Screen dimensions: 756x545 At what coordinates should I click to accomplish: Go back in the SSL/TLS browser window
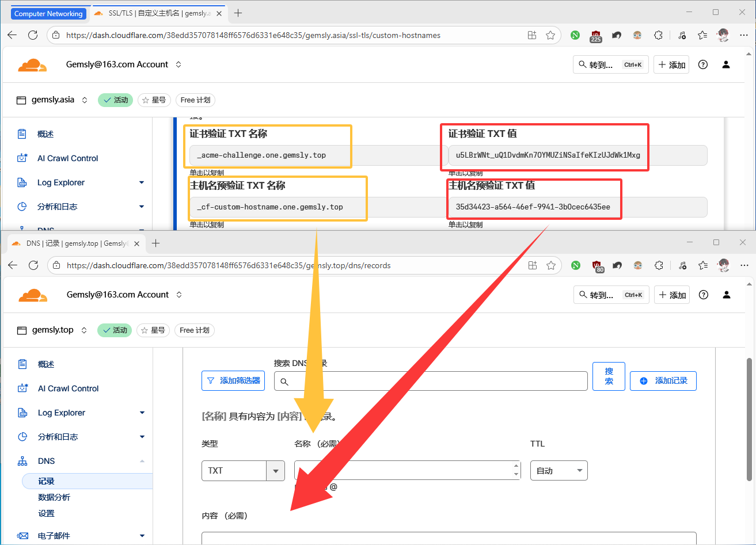[12, 35]
